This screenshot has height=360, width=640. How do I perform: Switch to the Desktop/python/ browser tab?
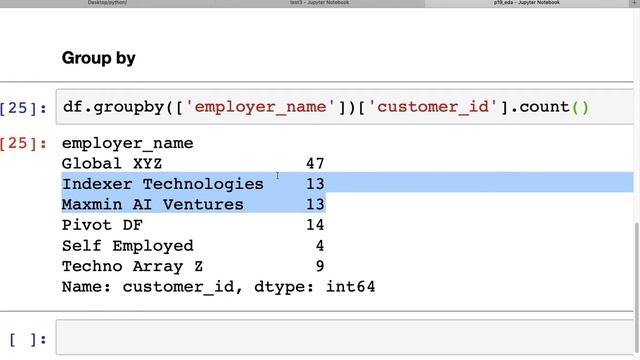[107, 3]
